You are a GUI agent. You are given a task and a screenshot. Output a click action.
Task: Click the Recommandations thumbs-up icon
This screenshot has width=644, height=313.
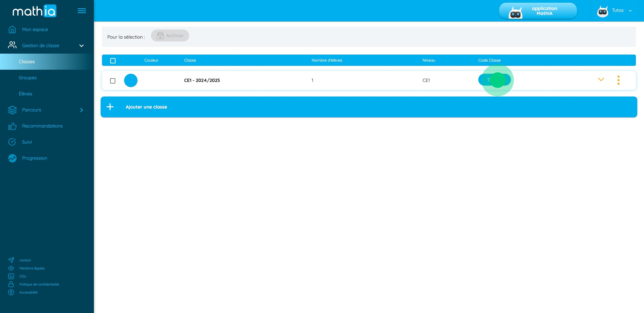point(12,126)
